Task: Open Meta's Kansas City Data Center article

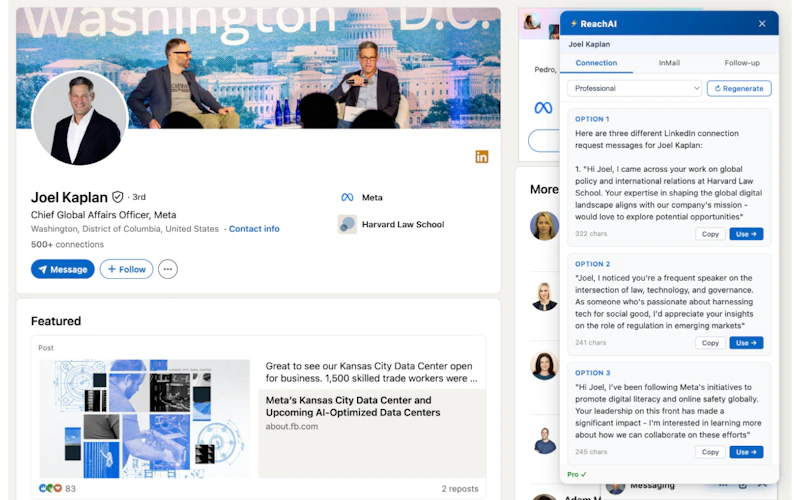Action: click(x=353, y=406)
